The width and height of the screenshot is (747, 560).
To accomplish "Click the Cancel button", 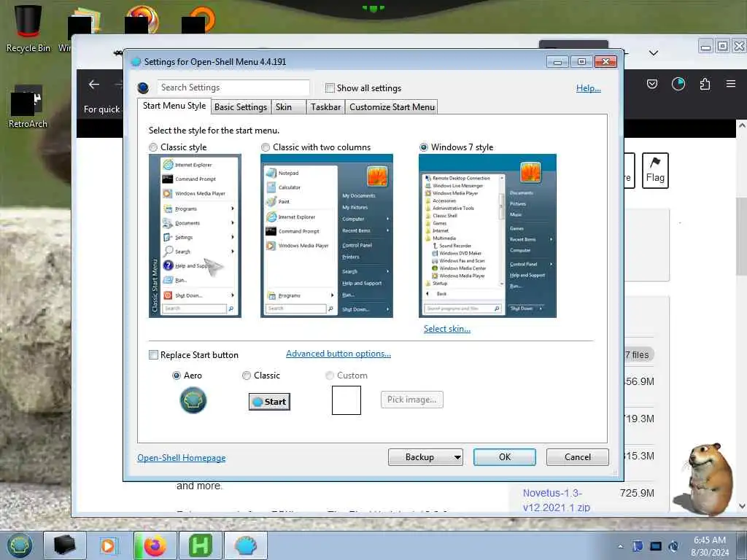I will point(578,457).
